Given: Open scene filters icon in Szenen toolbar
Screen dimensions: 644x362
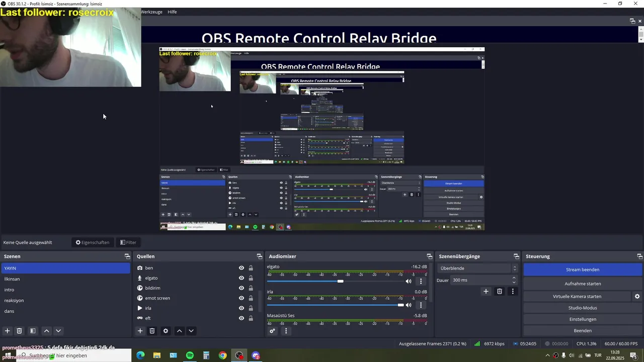Looking at the screenshot, I should point(33,331).
